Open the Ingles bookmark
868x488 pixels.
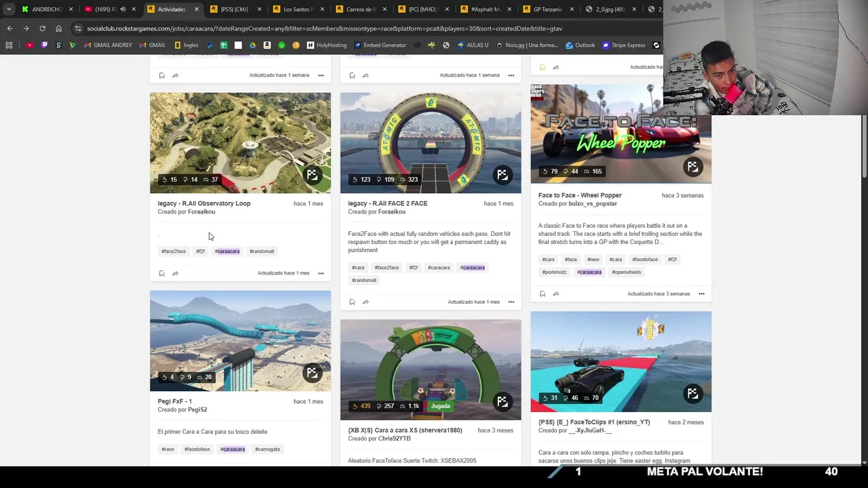click(186, 45)
